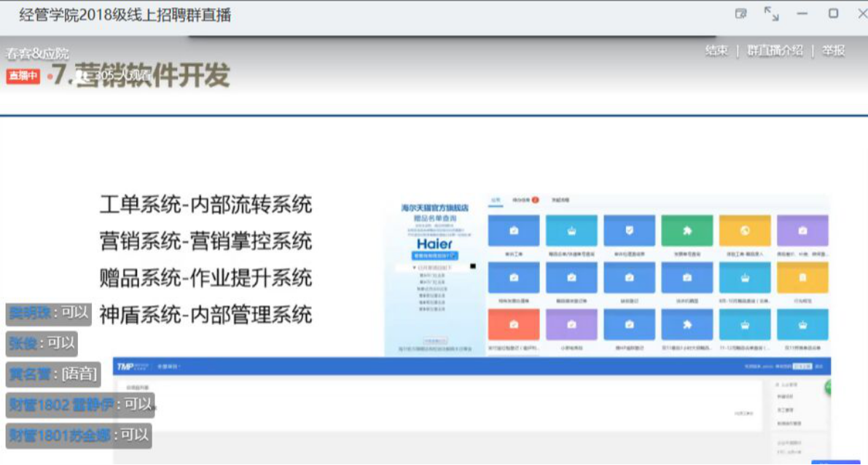Click 举报 to report the stream
868x465 pixels.
click(833, 50)
